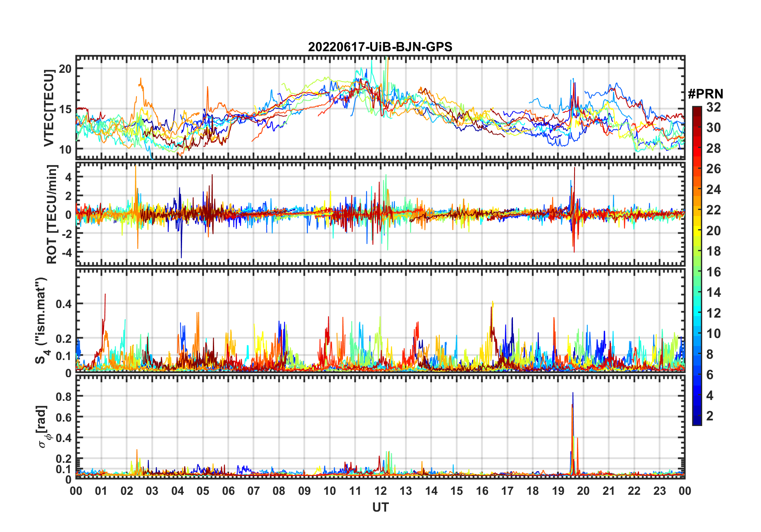Viewport: 761px width, 532px height.
Task: Click colorbar tick label 24
Action: [713, 190]
